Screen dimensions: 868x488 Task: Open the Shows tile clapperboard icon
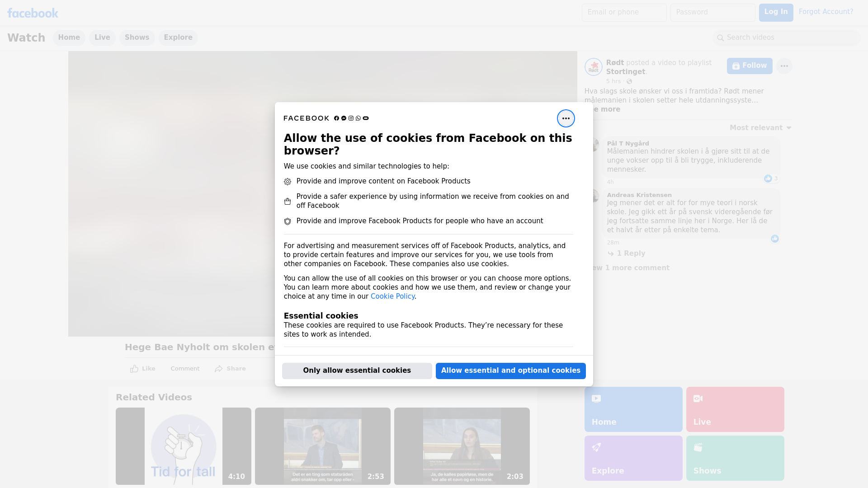click(x=698, y=447)
